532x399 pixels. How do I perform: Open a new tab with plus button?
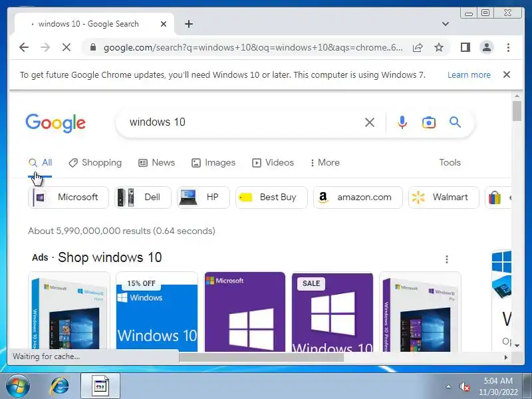pos(189,24)
